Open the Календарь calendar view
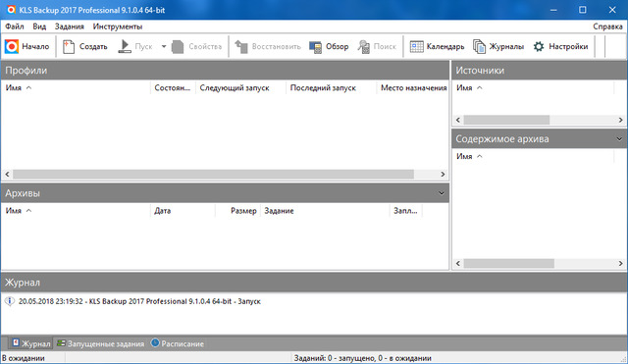 point(416,46)
